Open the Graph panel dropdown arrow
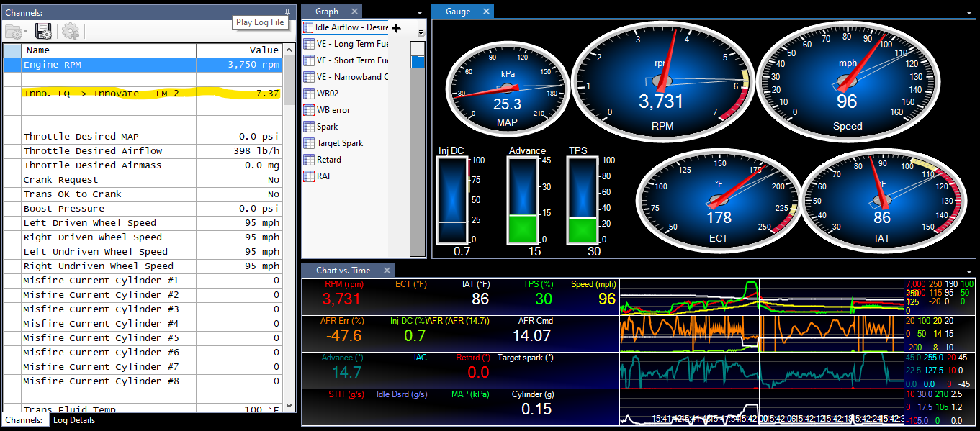This screenshot has width=980, height=431. (x=420, y=12)
